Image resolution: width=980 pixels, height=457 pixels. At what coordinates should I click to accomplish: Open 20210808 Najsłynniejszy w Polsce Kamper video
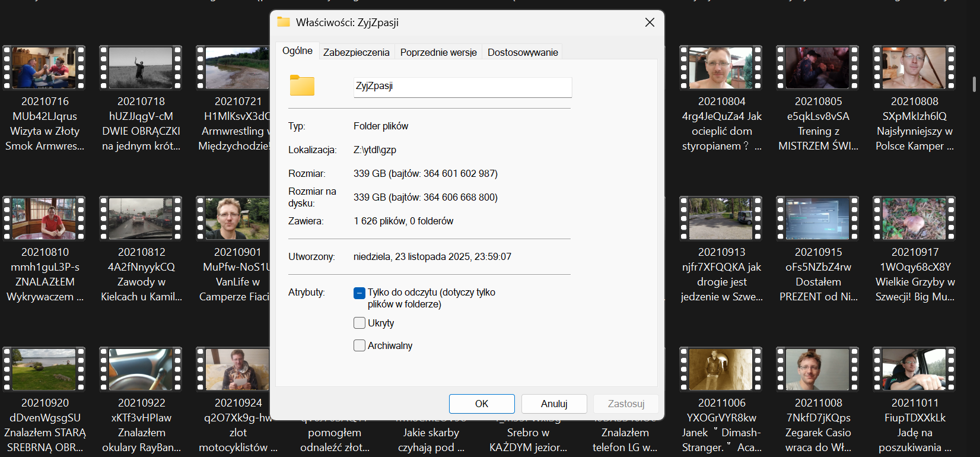(914, 68)
